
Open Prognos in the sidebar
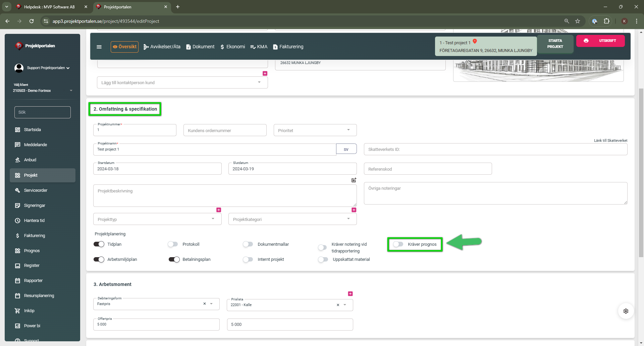pyautogui.click(x=43, y=251)
